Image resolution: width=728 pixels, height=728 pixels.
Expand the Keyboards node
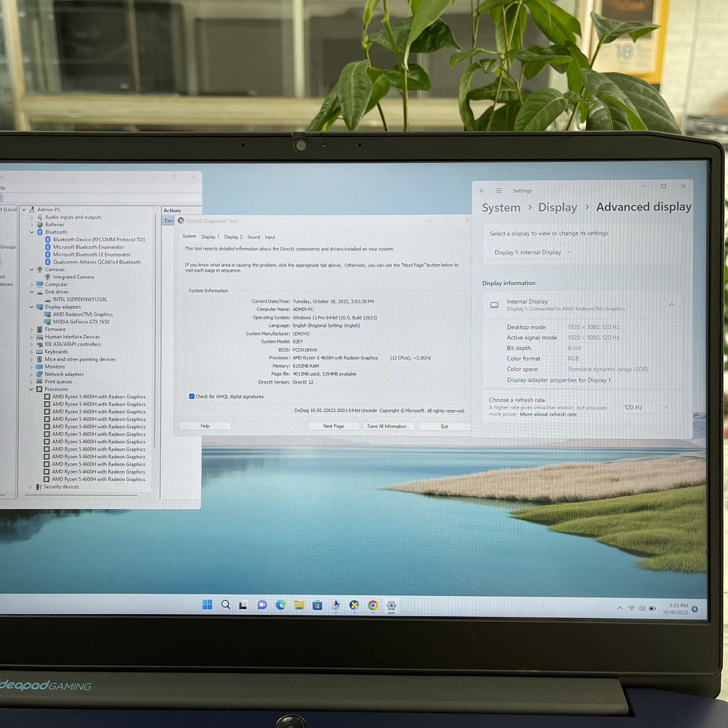[31, 352]
